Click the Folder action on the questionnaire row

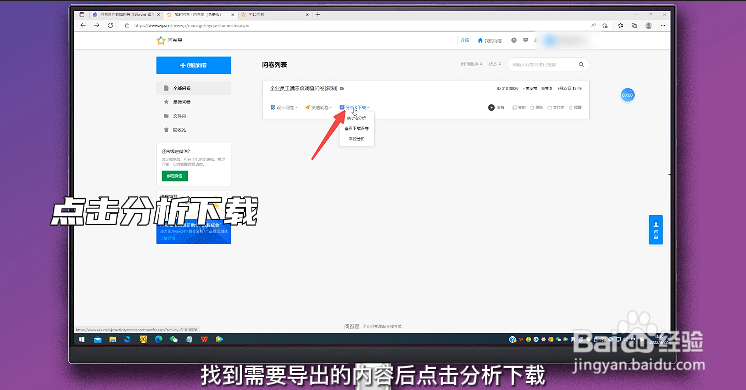(x=556, y=107)
